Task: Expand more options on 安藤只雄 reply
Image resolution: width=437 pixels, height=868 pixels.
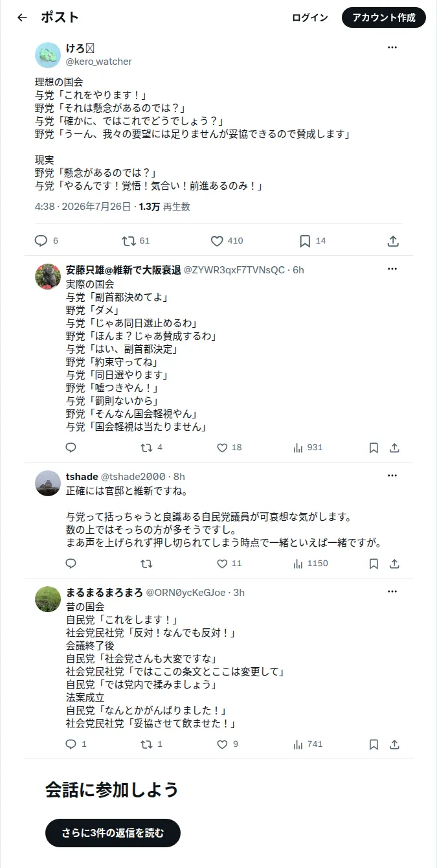Action: coord(392,269)
